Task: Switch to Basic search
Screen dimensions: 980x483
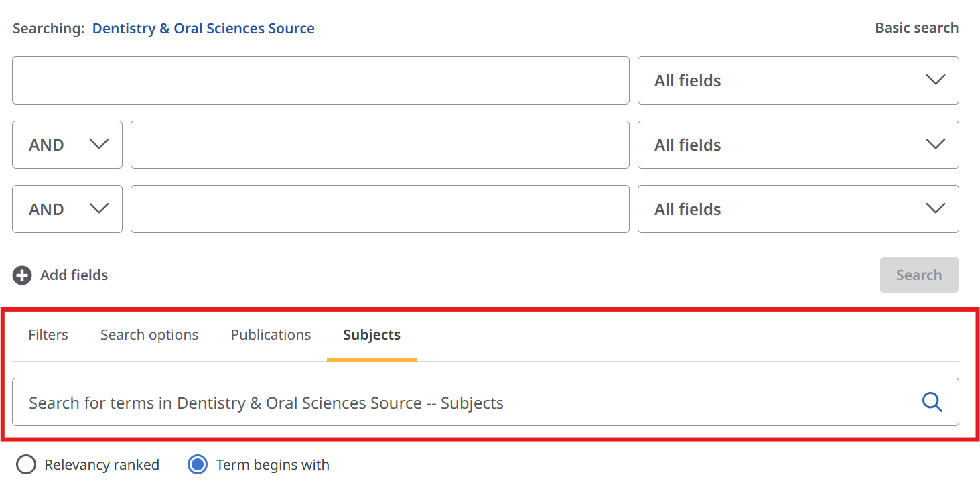Action: pyautogui.click(x=916, y=28)
